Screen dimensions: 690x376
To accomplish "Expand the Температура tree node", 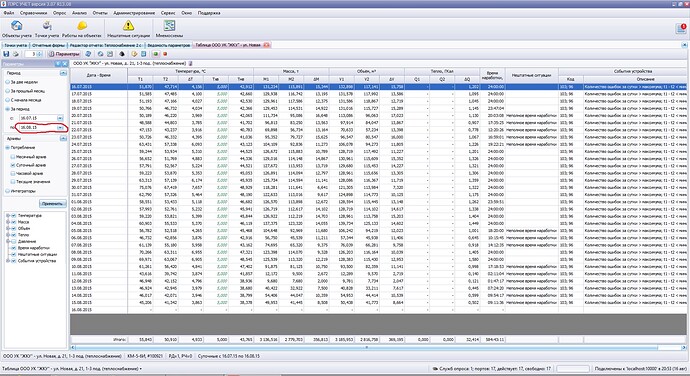I will tap(7, 216).
